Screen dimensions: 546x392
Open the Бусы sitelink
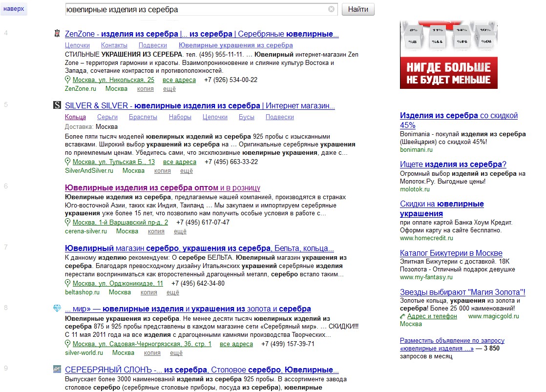(x=247, y=117)
